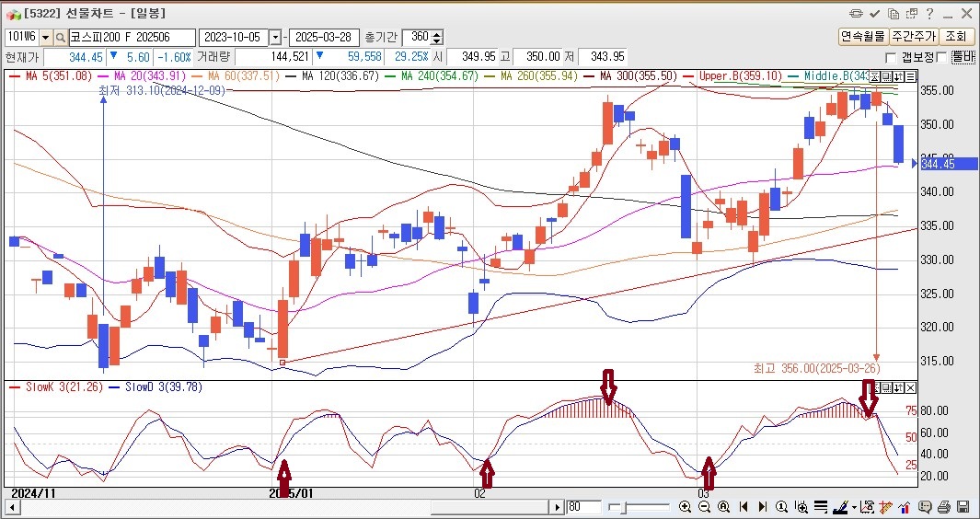Jump to the first chart bar icon

[744, 506]
